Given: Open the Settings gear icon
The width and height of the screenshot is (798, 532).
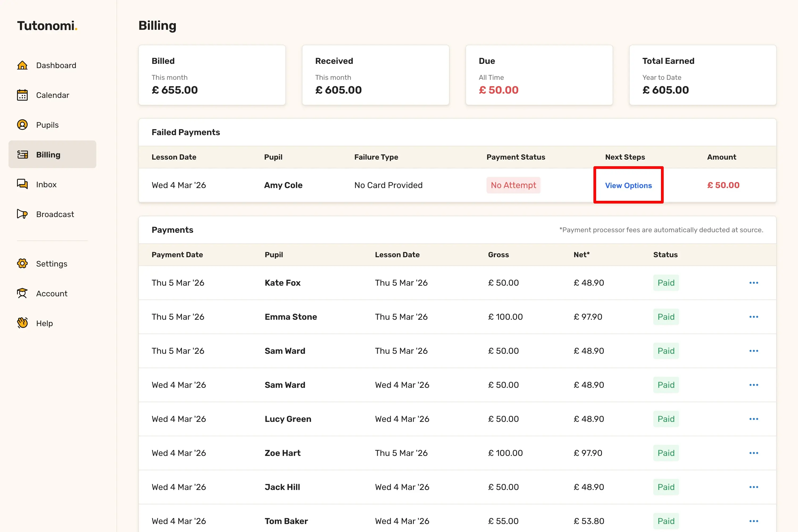Looking at the screenshot, I should tap(22, 264).
